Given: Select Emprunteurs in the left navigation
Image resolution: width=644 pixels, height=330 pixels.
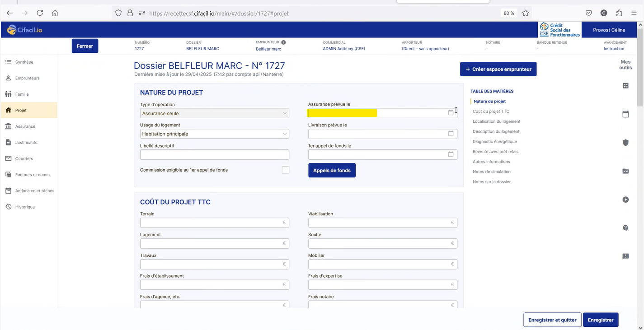Looking at the screenshot, I should (x=27, y=78).
